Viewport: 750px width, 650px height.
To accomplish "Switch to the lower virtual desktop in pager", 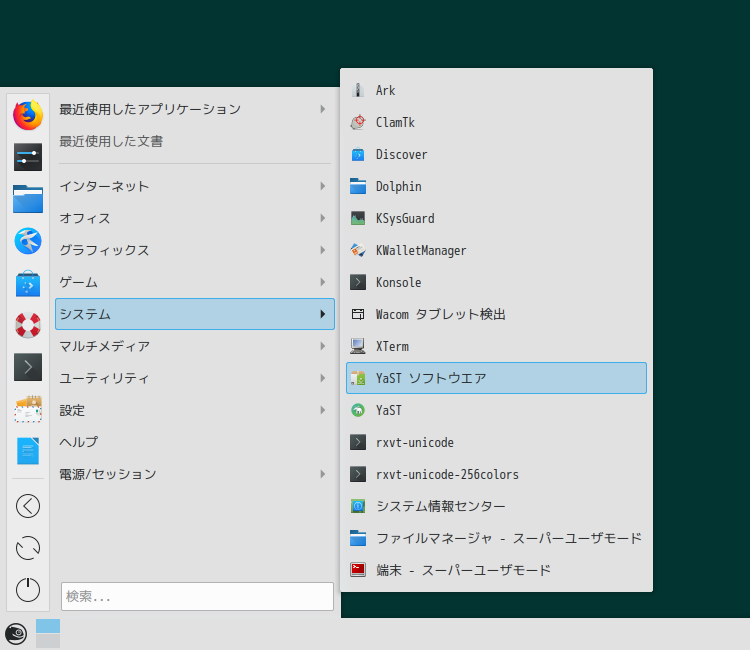I will click(x=48, y=641).
